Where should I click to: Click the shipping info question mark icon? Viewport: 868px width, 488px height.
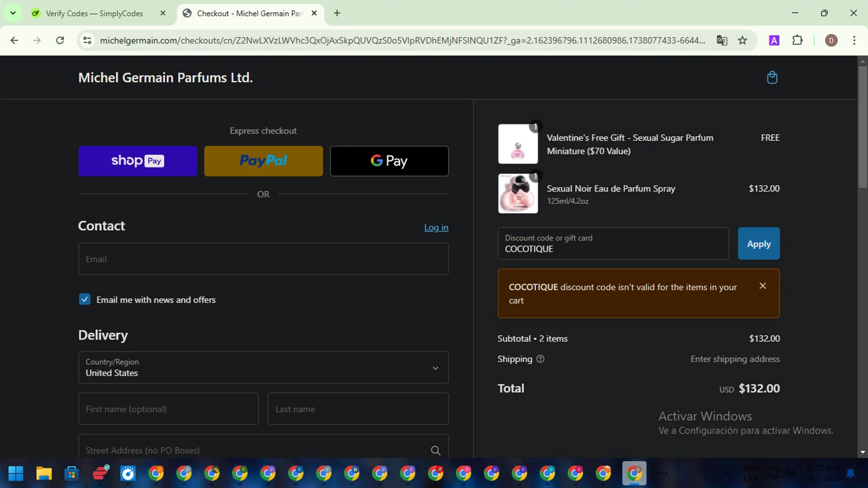coord(540,359)
